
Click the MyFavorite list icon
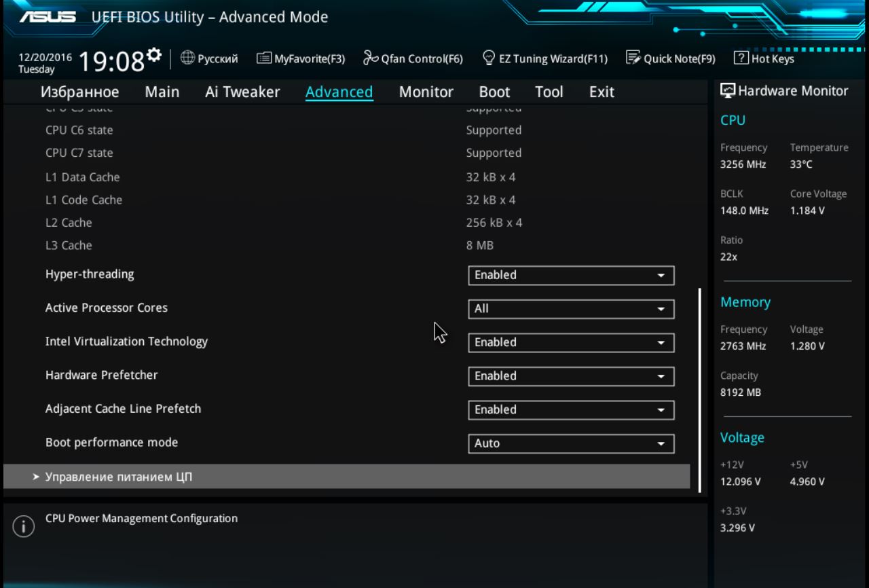pos(264,58)
